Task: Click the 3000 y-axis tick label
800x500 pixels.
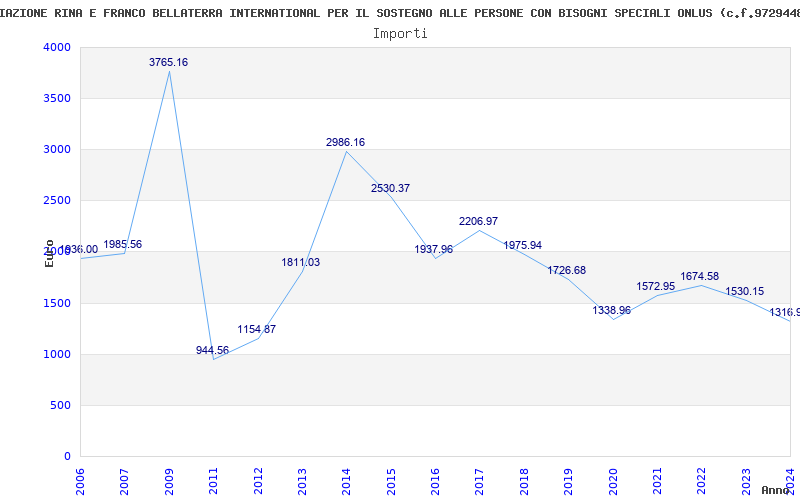Action: click(57, 149)
